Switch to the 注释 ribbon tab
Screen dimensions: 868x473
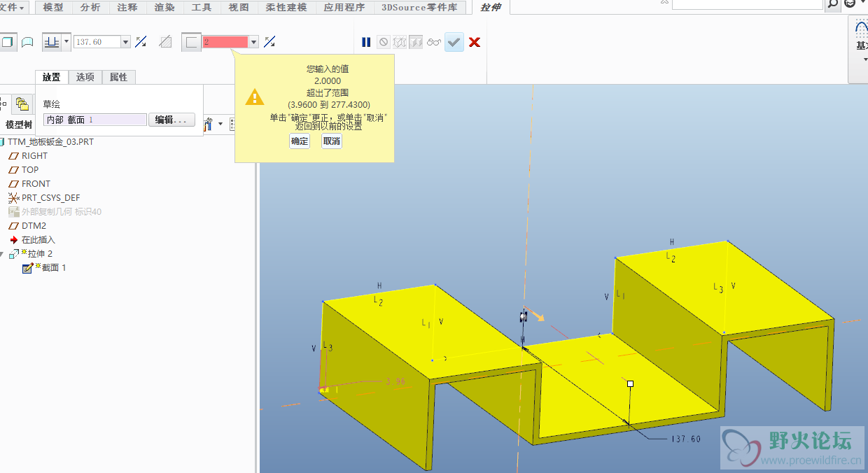point(127,7)
